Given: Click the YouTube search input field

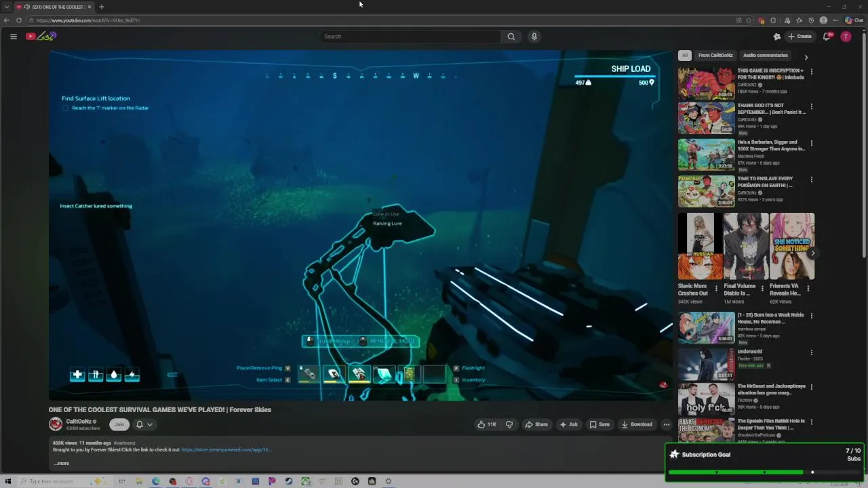Looking at the screenshot, I should tap(410, 37).
